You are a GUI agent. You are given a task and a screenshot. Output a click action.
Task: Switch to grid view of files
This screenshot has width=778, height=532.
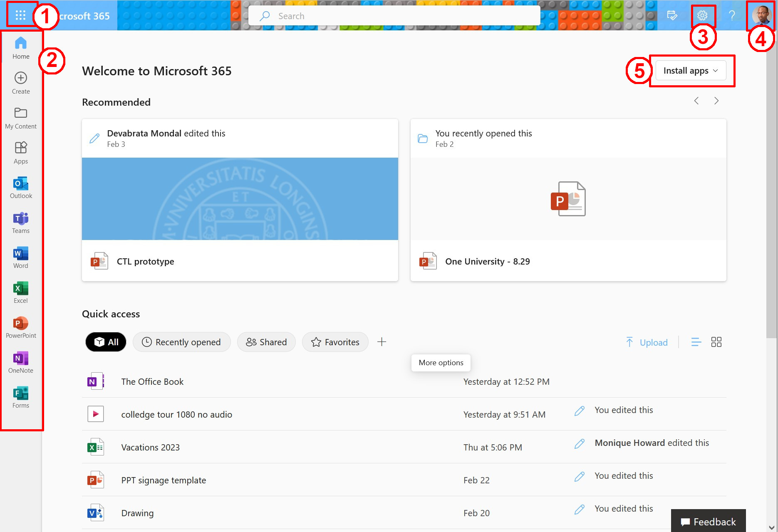tap(716, 342)
